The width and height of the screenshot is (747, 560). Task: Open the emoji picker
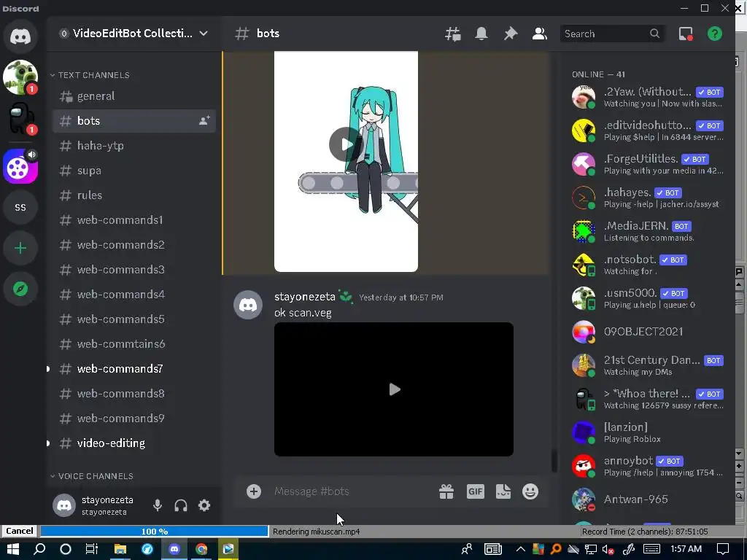tap(530, 491)
